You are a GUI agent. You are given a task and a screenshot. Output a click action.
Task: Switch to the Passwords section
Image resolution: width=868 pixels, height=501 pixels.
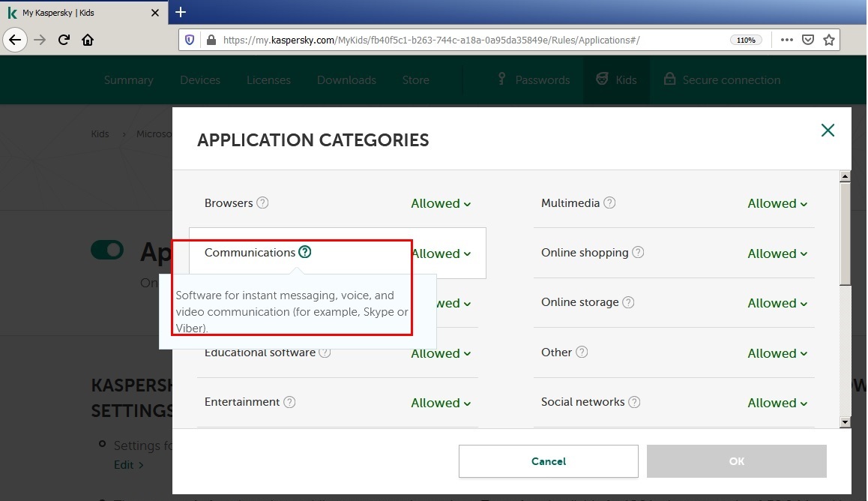pyautogui.click(x=534, y=80)
